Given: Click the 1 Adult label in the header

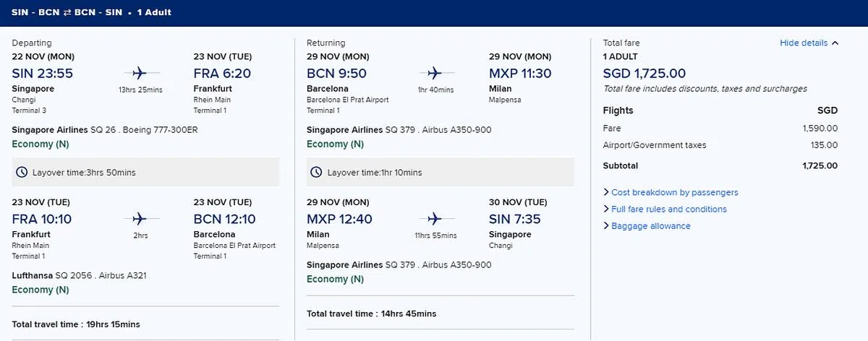Looking at the screenshot, I should click(x=151, y=12).
